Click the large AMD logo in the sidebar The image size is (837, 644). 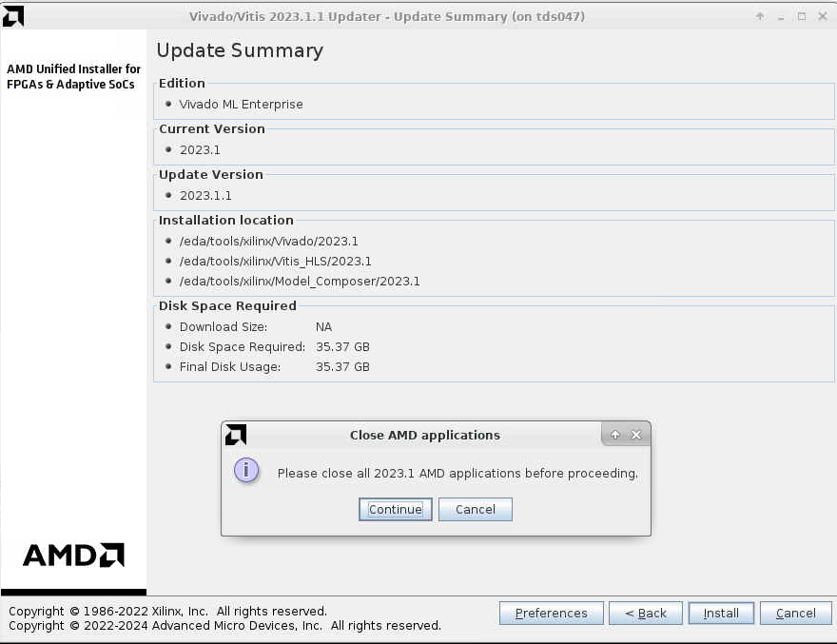[x=73, y=556]
